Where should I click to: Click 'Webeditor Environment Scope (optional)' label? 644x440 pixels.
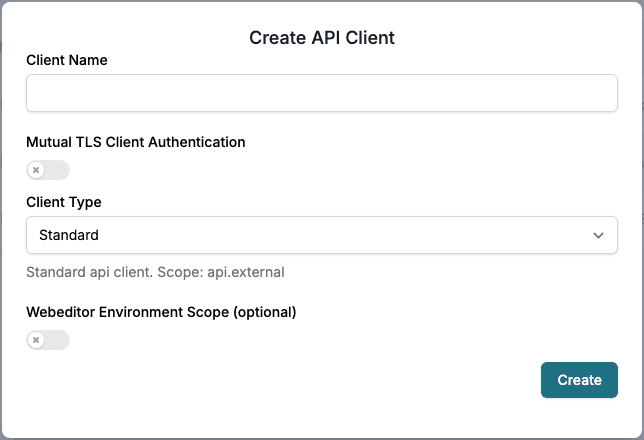[161, 312]
